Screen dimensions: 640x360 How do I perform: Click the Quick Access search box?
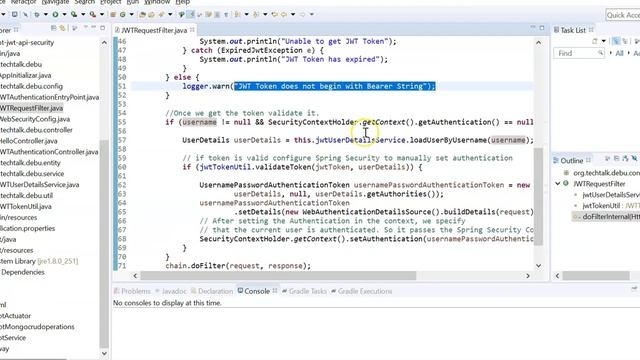622,15
